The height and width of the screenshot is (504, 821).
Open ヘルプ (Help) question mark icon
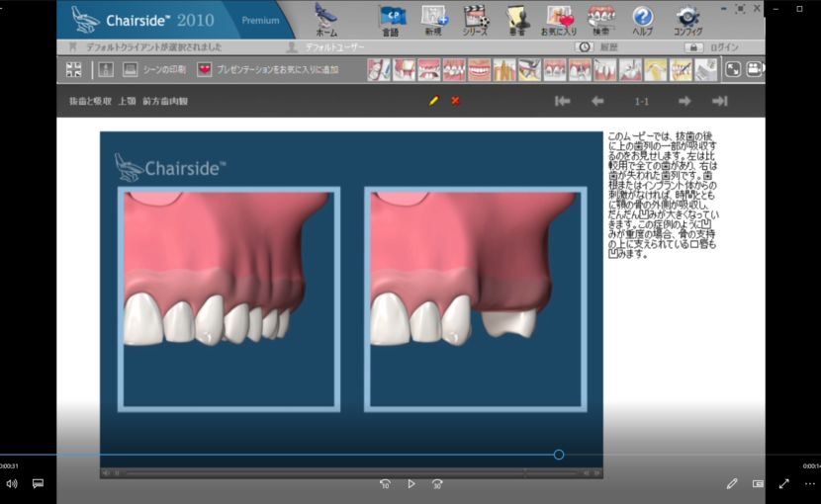click(642, 20)
